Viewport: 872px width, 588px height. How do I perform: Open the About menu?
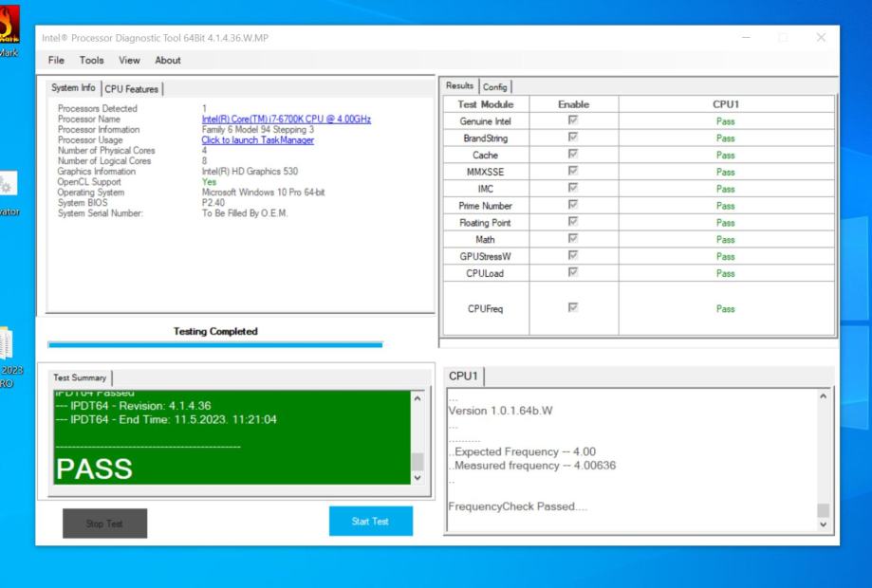pyautogui.click(x=167, y=60)
